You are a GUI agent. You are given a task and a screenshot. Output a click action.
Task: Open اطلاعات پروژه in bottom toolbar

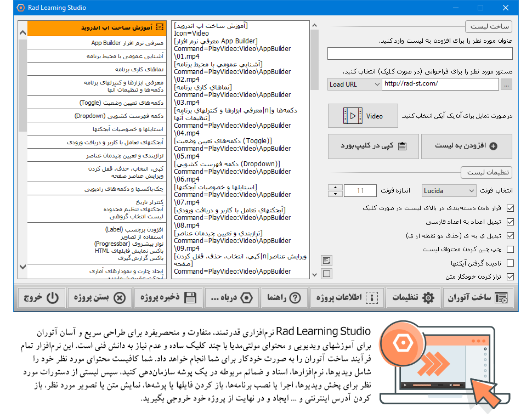347,297
